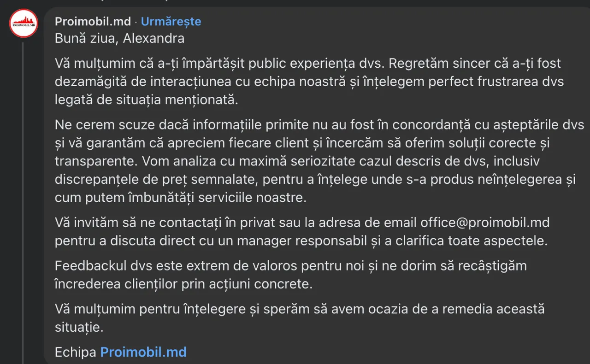Click the office@proimobil.md email address
Viewport: 590px width, 364px height.
(x=485, y=223)
